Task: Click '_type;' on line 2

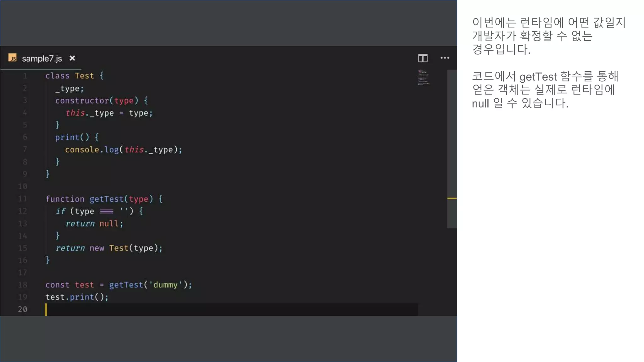Action: pos(69,89)
